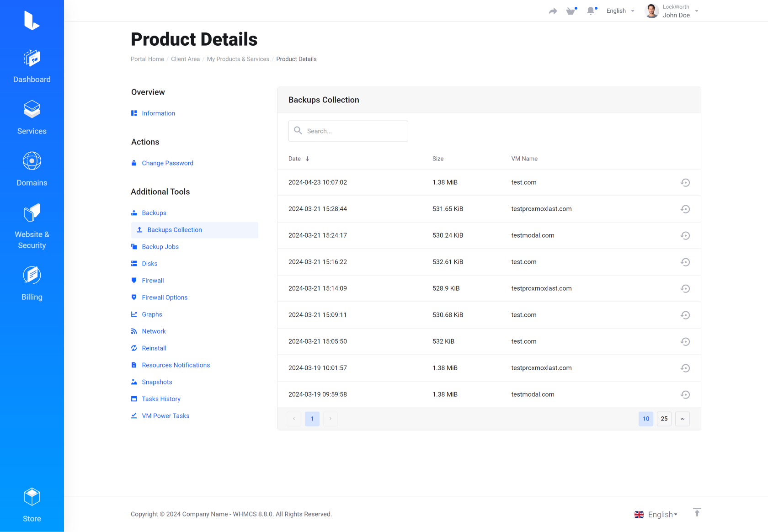Viewport: 768px width, 532px height.
Task: Open Network menu item
Action: point(154,331)
